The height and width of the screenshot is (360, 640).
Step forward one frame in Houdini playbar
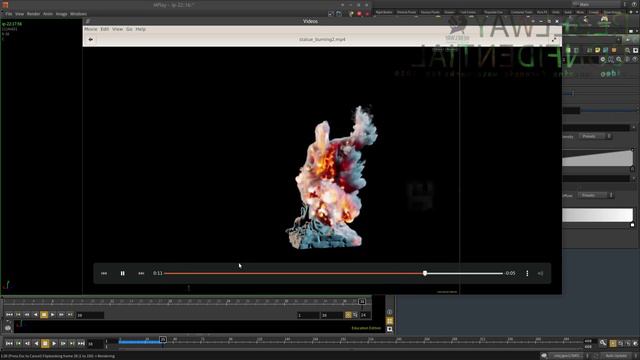63,344
